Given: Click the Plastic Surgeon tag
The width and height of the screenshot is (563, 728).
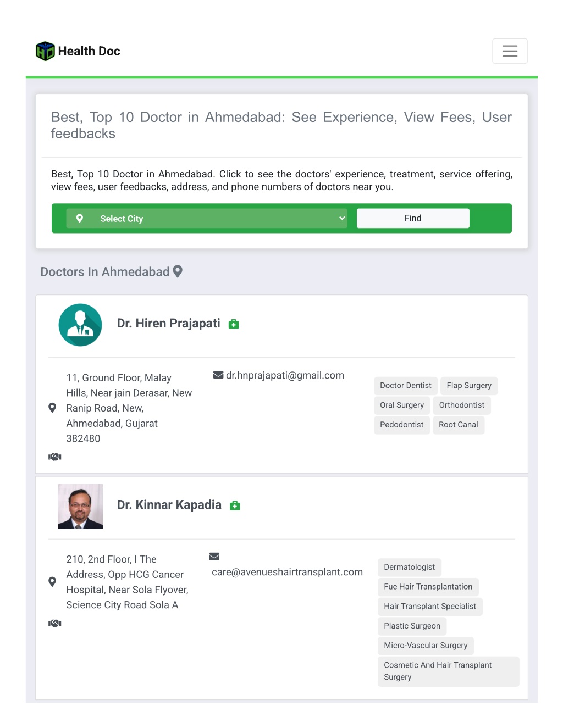Looking at the screenshot, I should pyautogui.click(x=412, y=626).
